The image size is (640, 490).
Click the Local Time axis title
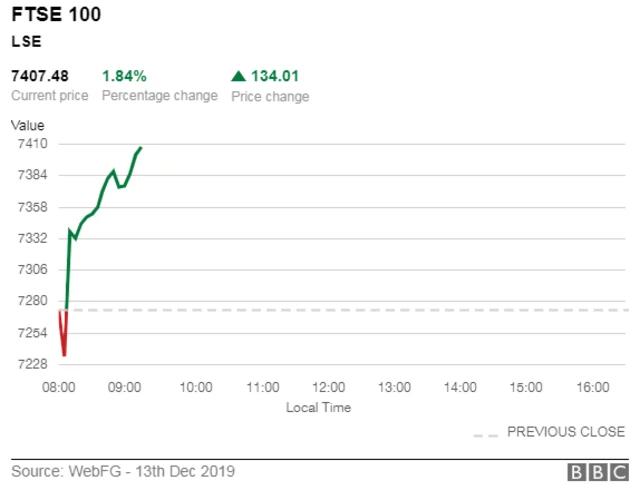click(x=318, y=408)
